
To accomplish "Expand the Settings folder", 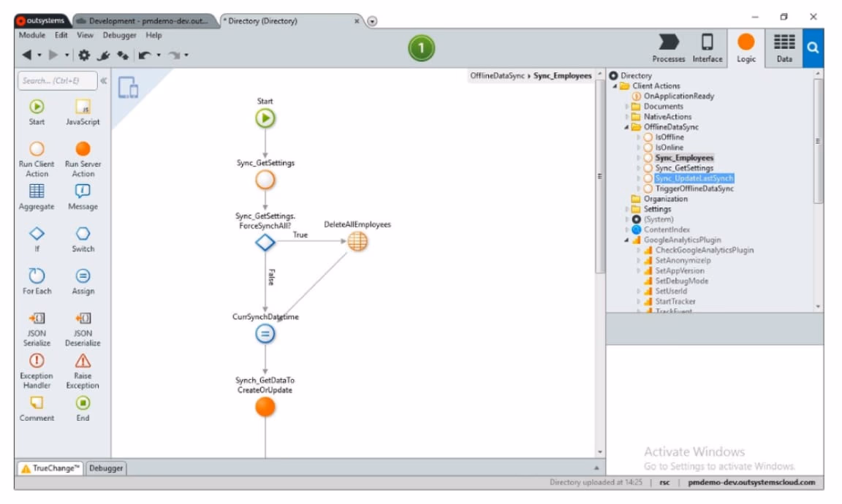I will [626, 210].
